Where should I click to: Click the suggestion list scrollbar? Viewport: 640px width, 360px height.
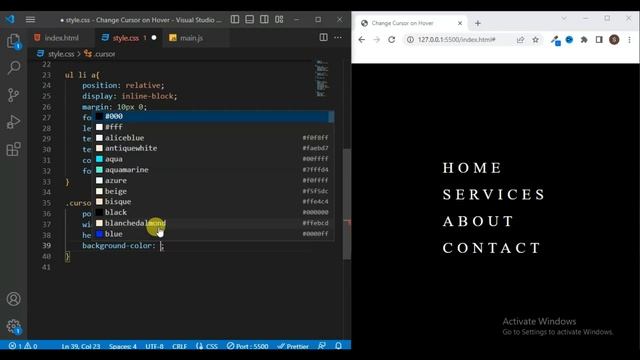pos(331,117)
